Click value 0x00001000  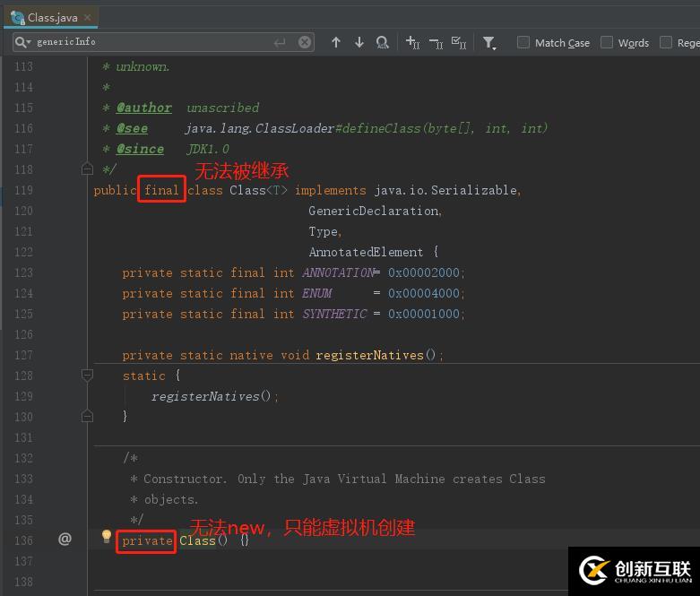(x=424, y=314)
